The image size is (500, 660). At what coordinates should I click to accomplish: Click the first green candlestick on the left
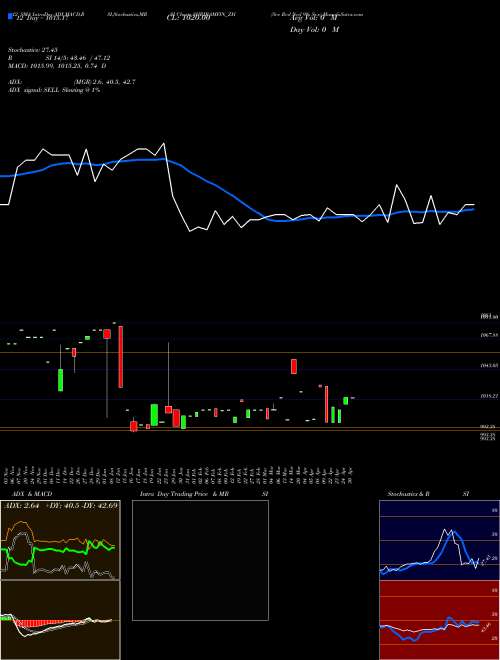tap(61, 380)
